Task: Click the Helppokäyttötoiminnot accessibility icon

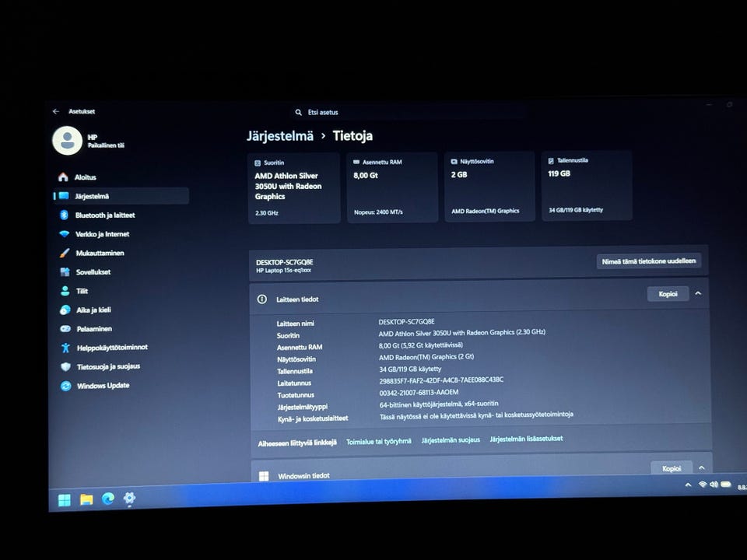Action: pyautogui.click(x=65, y=348)
